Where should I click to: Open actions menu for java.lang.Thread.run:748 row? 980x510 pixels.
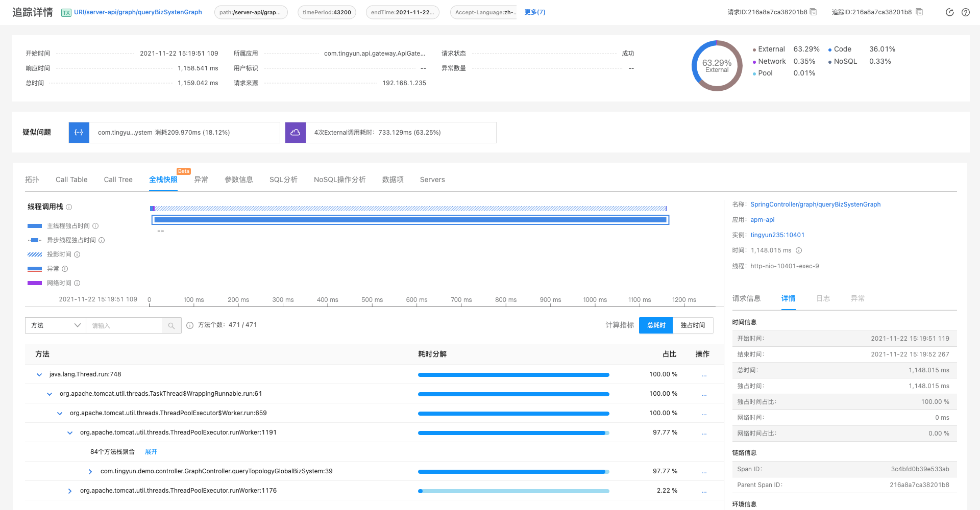tap(704, 375)
